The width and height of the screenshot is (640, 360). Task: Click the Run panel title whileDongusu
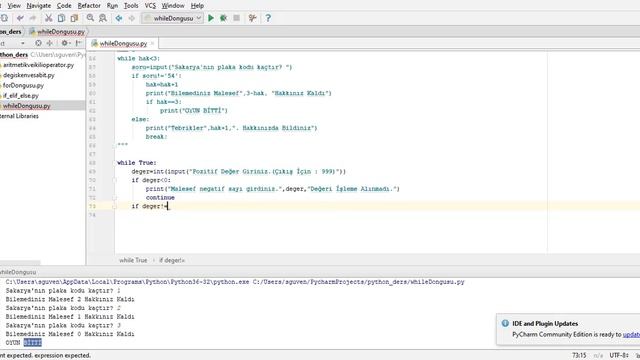18,272
